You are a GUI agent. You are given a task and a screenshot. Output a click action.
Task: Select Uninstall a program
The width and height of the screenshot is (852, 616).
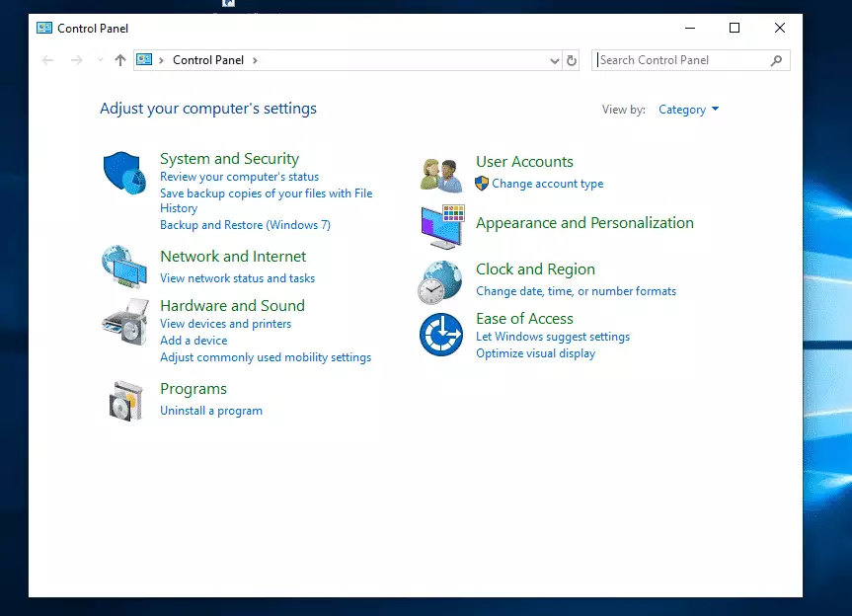click(x=211, y=411)
